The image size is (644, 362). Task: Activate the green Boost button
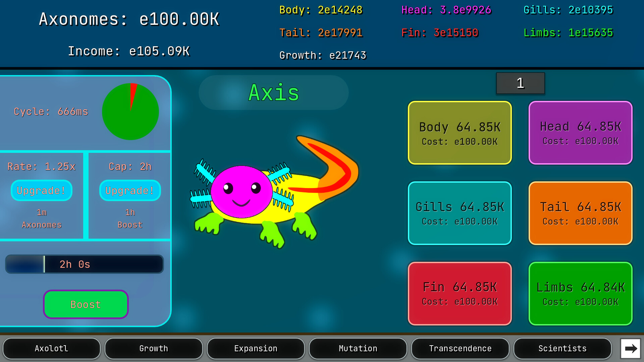click(x=86, y=304)
